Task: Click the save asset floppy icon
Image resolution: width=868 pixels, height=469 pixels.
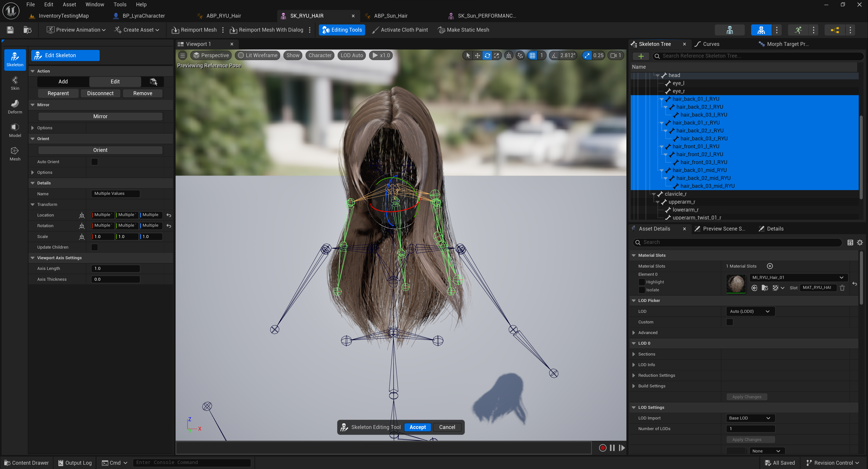Action: coord(10,30)
